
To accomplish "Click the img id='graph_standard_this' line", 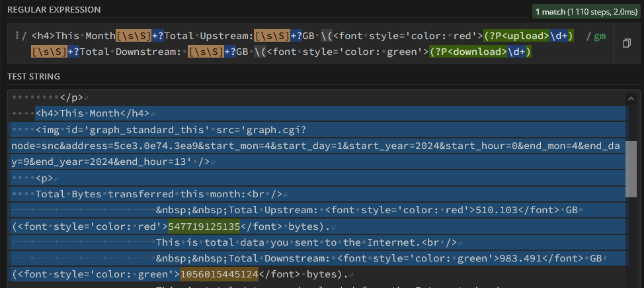I will pos(171,130).
